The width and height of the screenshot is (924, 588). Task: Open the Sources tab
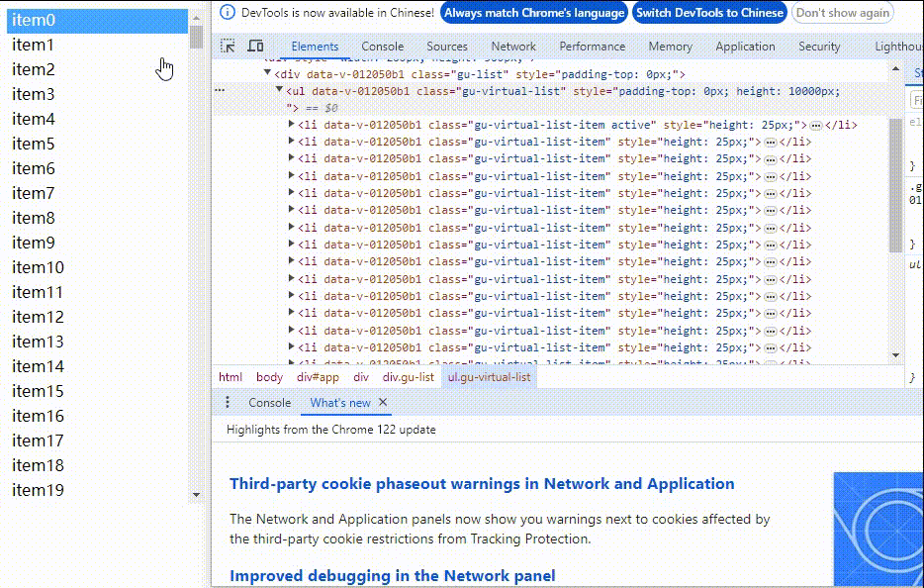pyautogui.click(x=447, y=46)
